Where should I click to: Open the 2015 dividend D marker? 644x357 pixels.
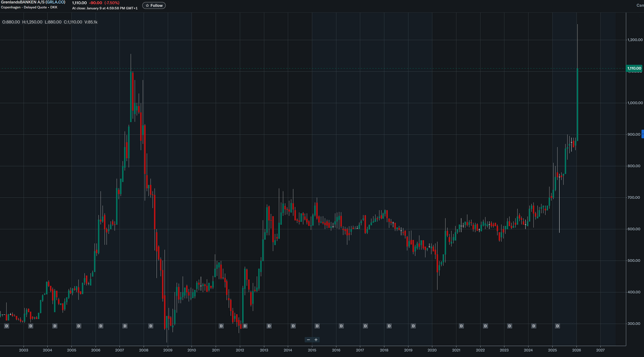[x=317, y=325]
